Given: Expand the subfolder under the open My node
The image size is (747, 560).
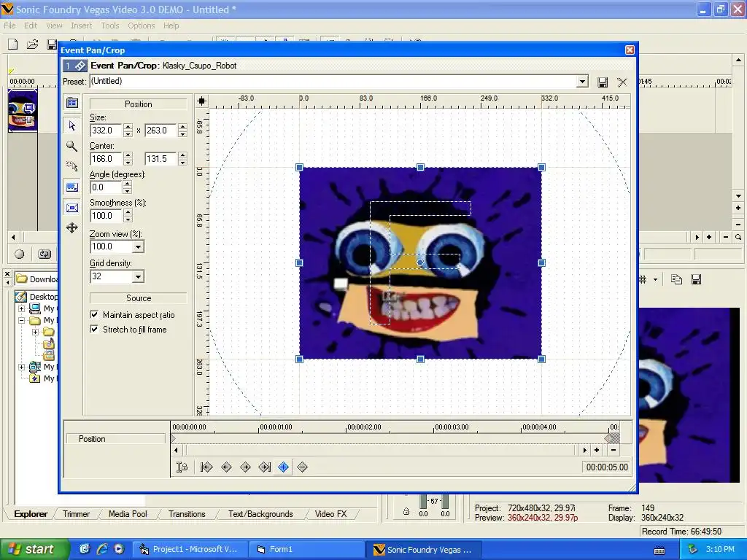Looking at the screenshot, I should pos(35,332).
